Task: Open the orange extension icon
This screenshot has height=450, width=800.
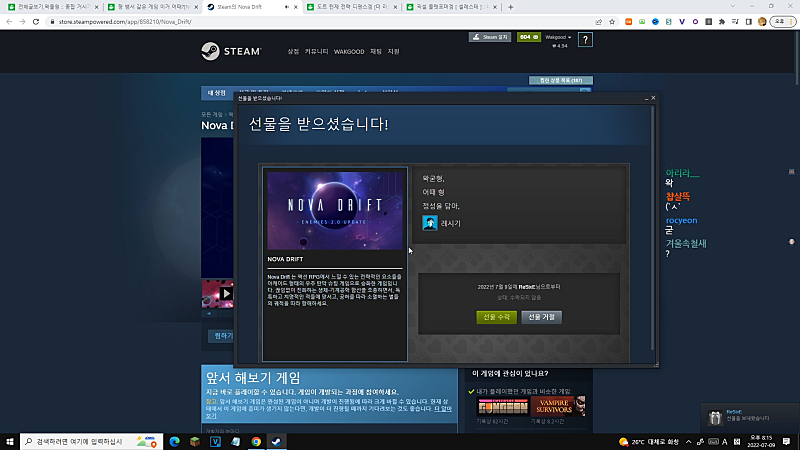Action: pyautogui.click(x=629, y=22)
